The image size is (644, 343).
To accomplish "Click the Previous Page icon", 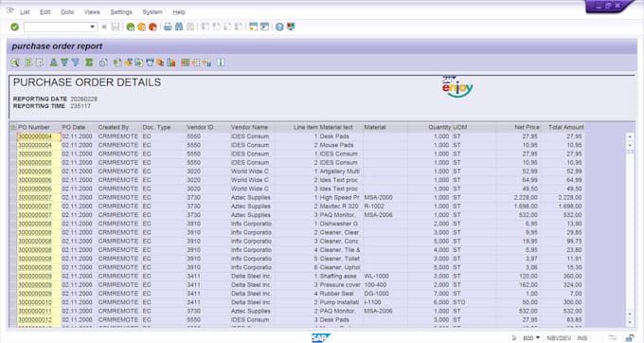I will click(216, 27).
